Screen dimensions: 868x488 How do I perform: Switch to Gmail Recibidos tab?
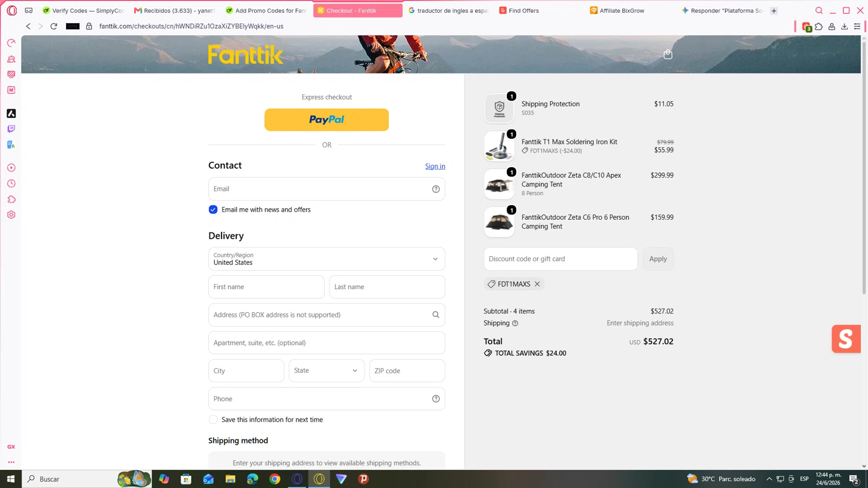coord(174,10)
